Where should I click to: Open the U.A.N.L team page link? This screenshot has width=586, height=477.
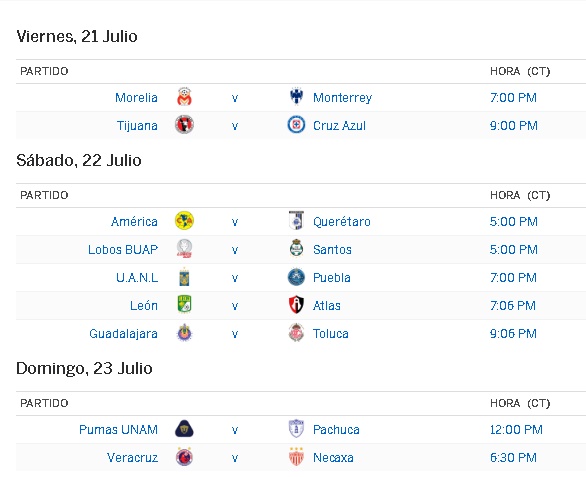click(x=137, y=277)
